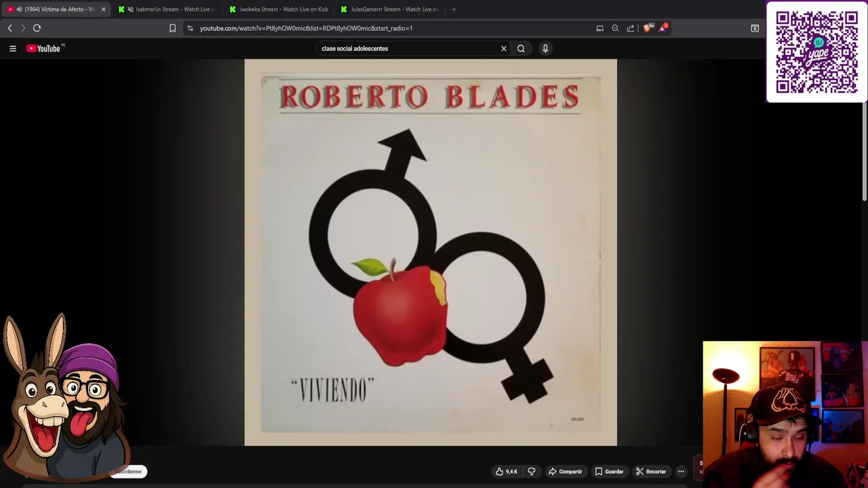Open site settings icon beside the URL
This screenshot has width=868, height=488.
coord(190,28)
